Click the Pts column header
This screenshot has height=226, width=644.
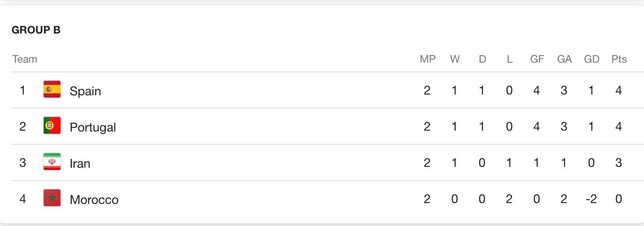coord(619,59)
